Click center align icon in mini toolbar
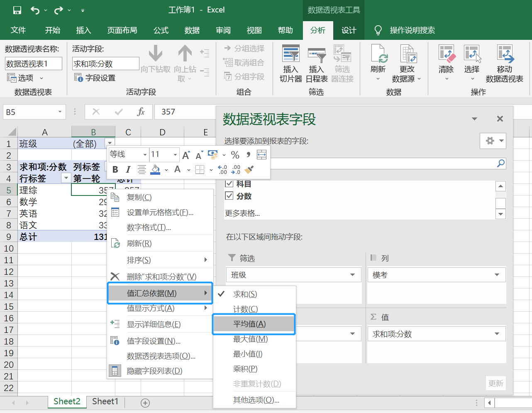532x413 pixels. tap(142, 169)
